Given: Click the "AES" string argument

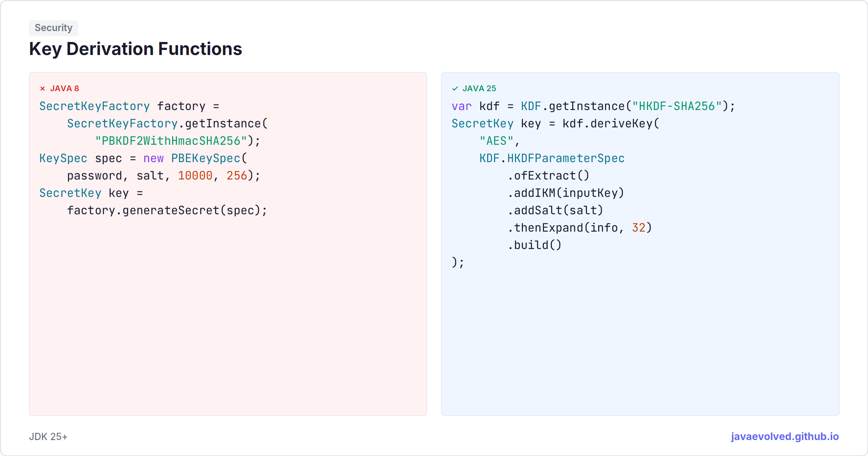Looking at the screenshot, I should (x=496, y=141).
